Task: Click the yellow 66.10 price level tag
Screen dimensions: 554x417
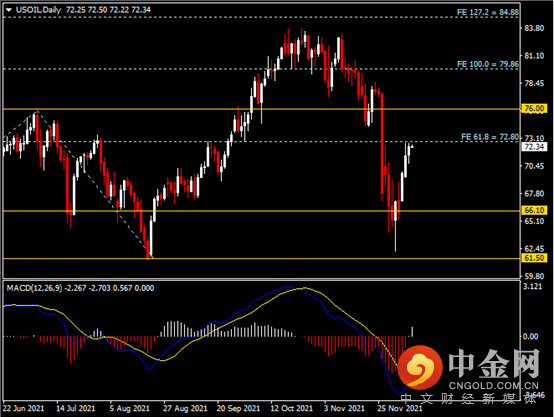Action: point(534,211)
